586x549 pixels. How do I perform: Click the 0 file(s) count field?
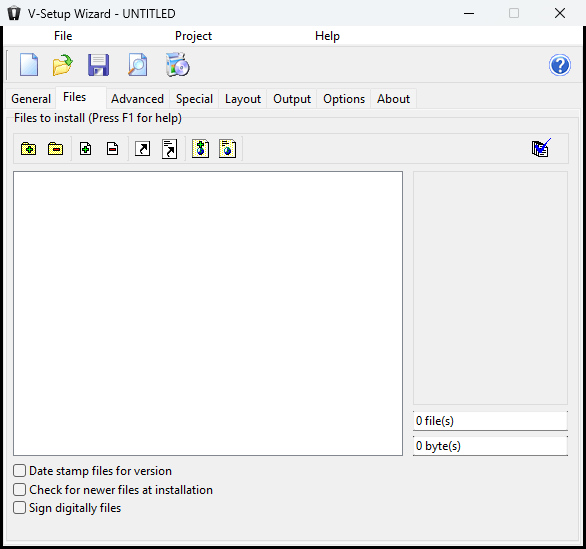(x=490, y=421)
